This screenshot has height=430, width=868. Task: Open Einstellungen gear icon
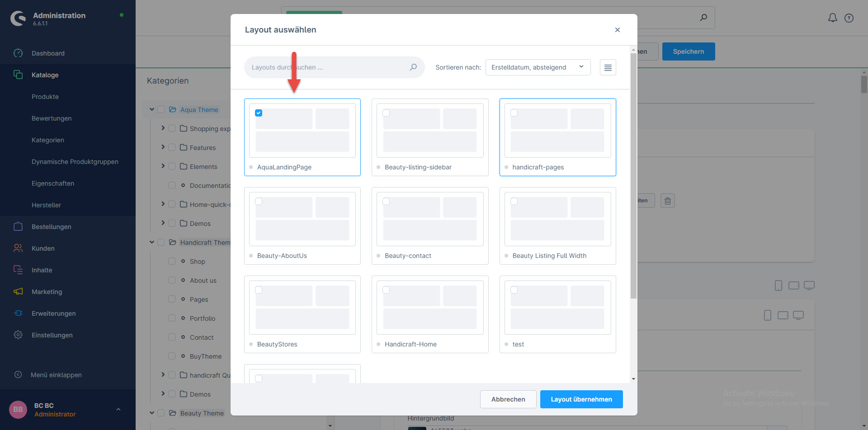18,335
